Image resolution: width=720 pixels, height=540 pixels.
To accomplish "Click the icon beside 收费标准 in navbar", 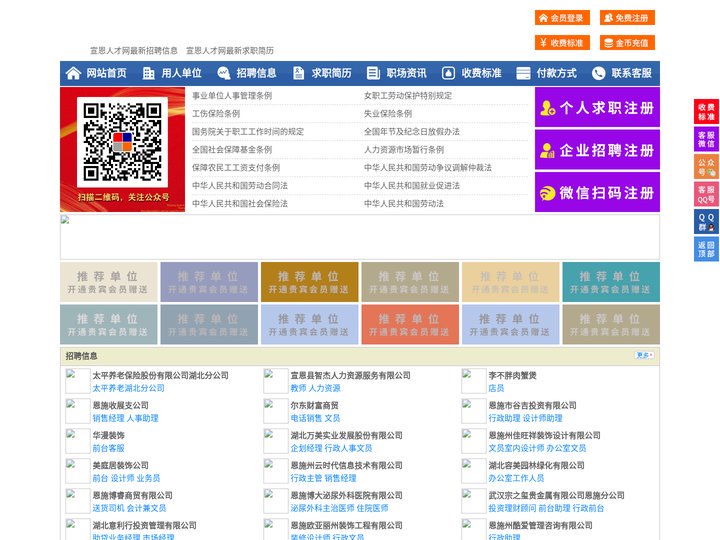I will [x=448, y=73].
